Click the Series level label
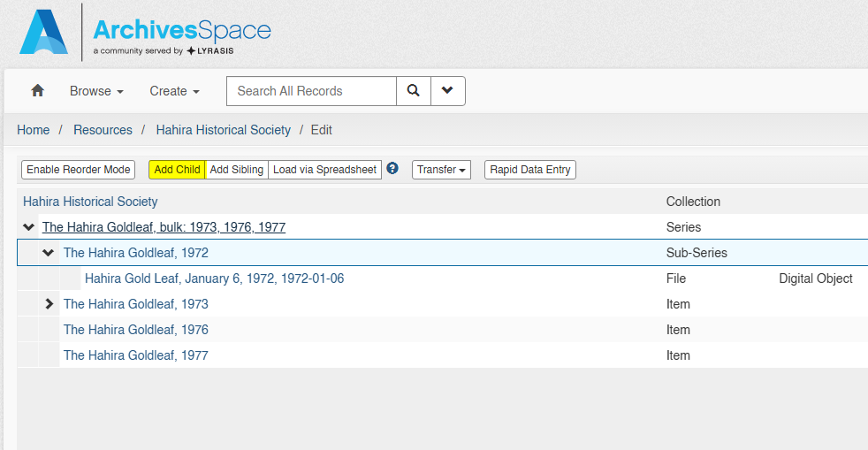The height and width of the screenshot is (450, 868). click(x=683, y=227)
